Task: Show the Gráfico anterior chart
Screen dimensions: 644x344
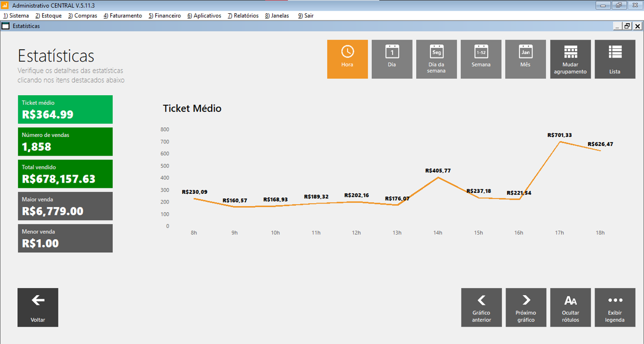Action: (x=481, y=307)
